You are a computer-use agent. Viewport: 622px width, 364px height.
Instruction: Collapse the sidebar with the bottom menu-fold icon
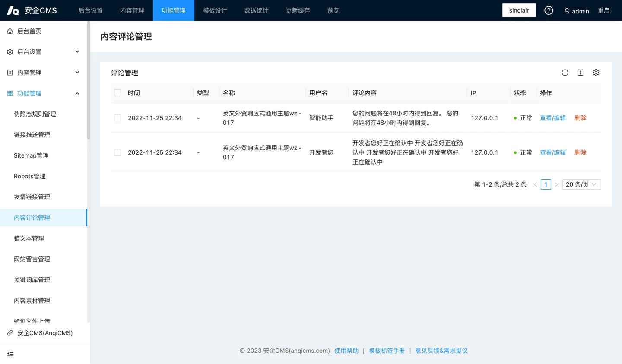10,354
